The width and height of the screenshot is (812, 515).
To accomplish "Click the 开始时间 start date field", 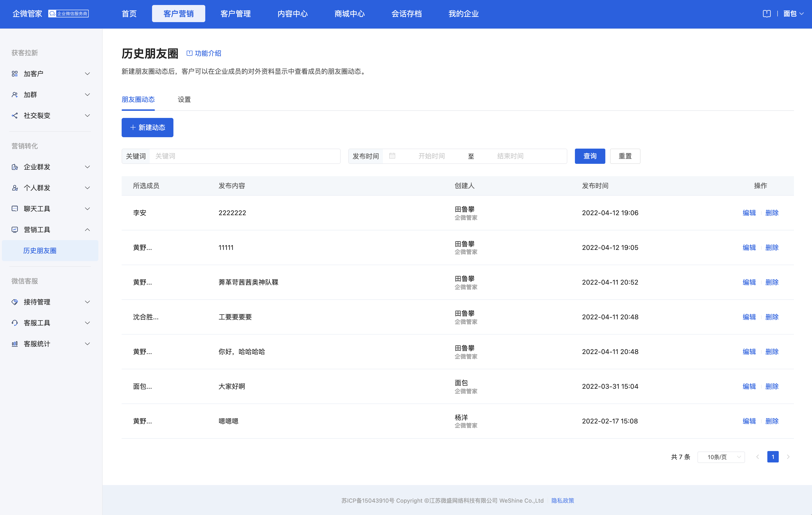I will tap(431, 156).
